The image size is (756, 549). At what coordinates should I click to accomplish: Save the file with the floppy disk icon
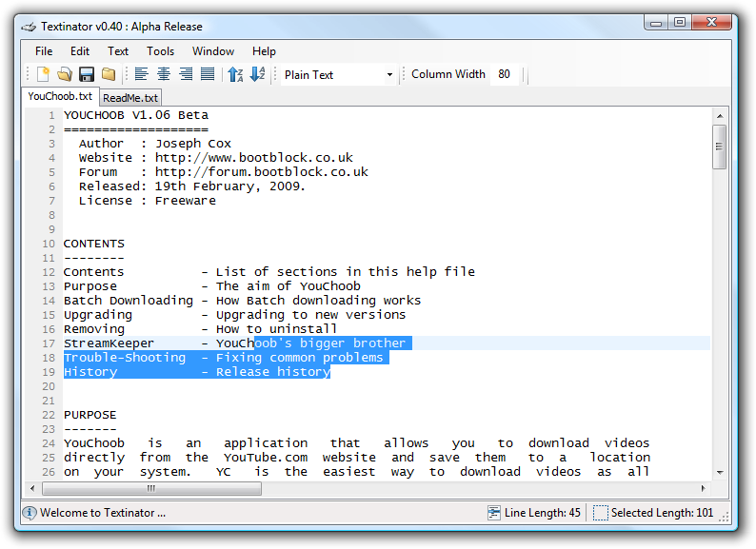point(87,74)
